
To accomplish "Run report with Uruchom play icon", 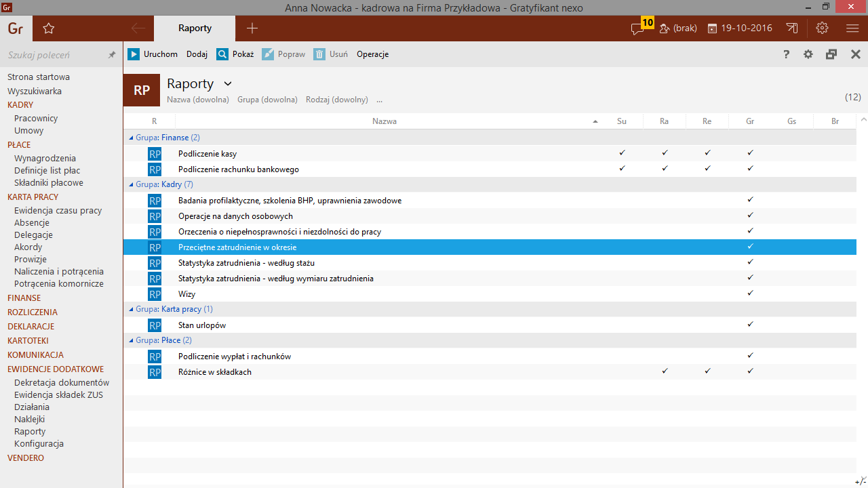I will point(134,54).
